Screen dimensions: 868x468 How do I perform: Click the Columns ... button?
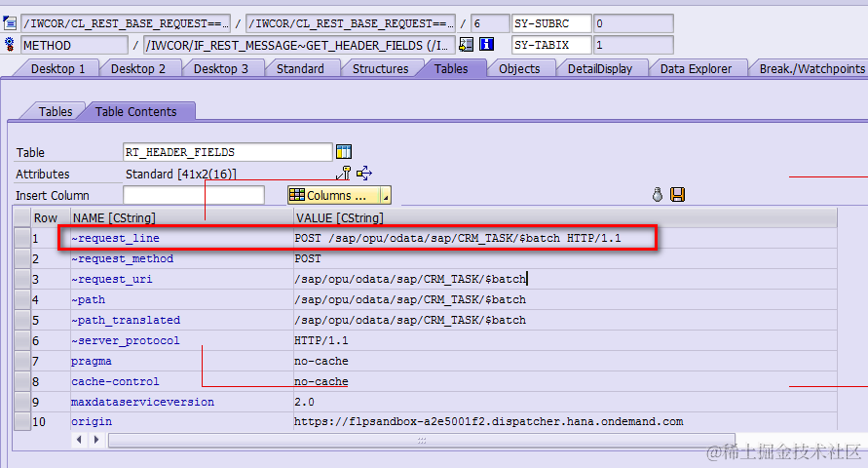(x=339, y=196)
